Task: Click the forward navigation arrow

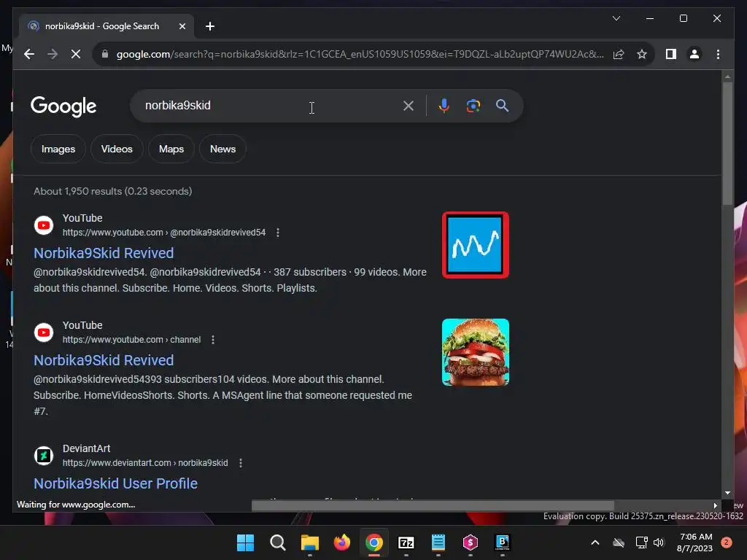Action: click(53, 54)
